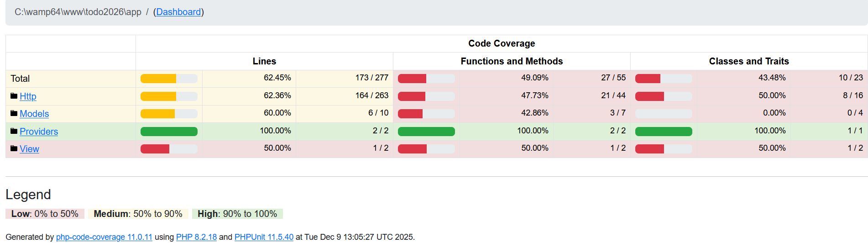This screenshot has height=243, width=868.
Task: Open the Providers directory link
Action: pyautogui.click(x=39, y=132)
